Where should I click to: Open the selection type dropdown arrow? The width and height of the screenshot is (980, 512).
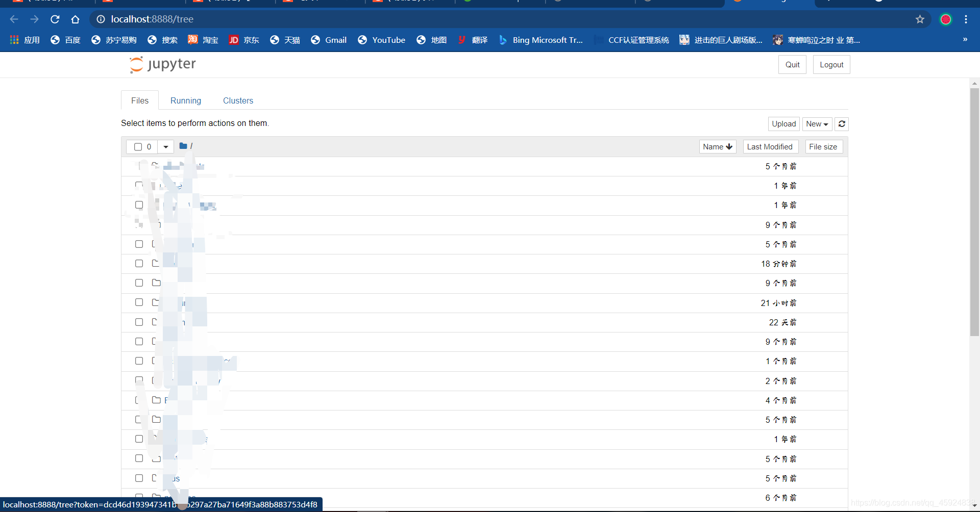166,147
